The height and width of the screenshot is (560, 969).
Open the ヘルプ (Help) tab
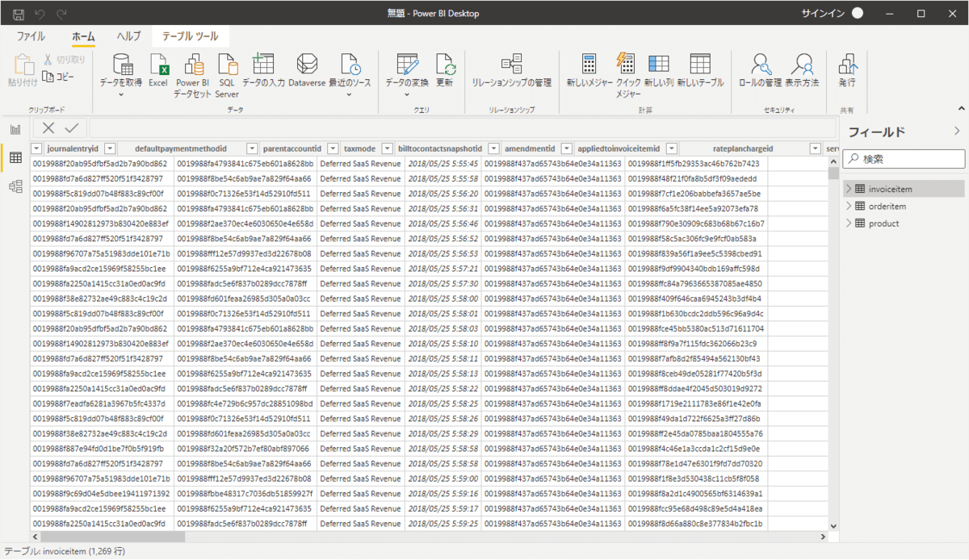128,36
